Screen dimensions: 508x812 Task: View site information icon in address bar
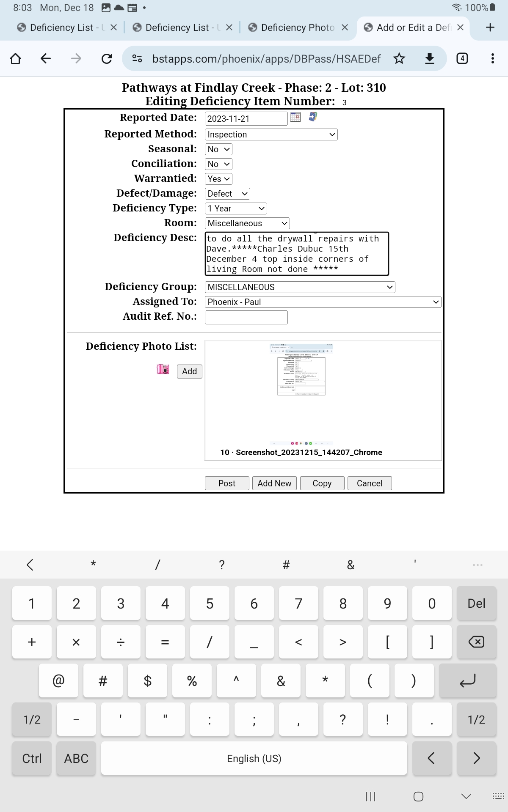[137, 58]
